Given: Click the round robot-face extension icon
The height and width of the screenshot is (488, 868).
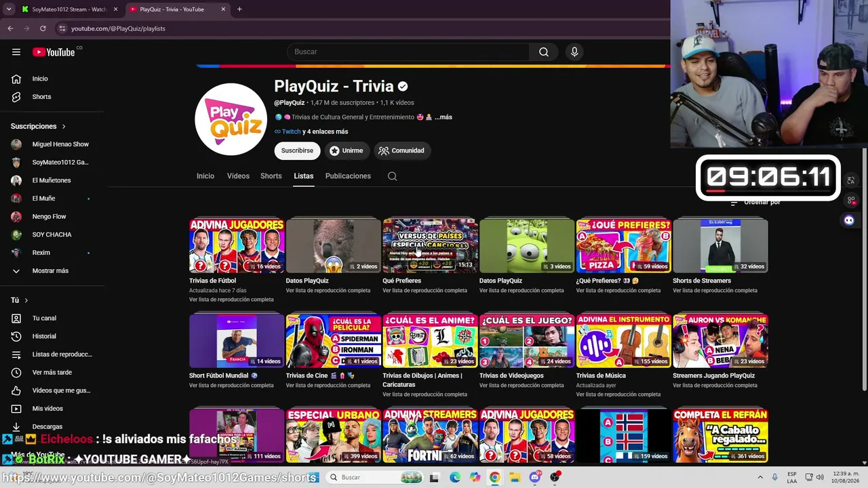Looking at the screenshot, I should (848, 220).
